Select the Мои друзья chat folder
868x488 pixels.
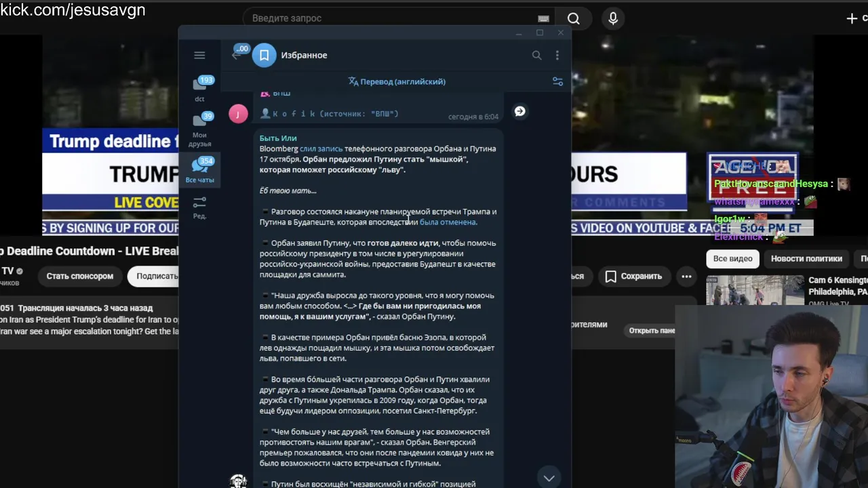pyautogui.click(x=200, y=129)
